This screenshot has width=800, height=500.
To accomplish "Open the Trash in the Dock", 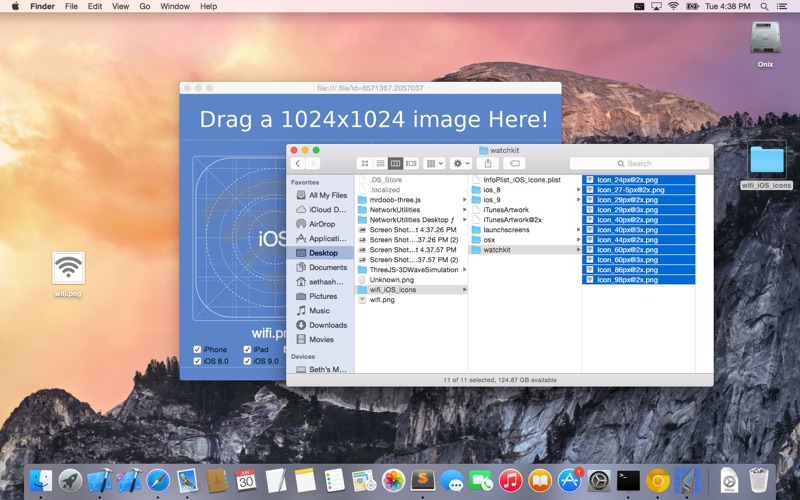I will coord(759,481).
